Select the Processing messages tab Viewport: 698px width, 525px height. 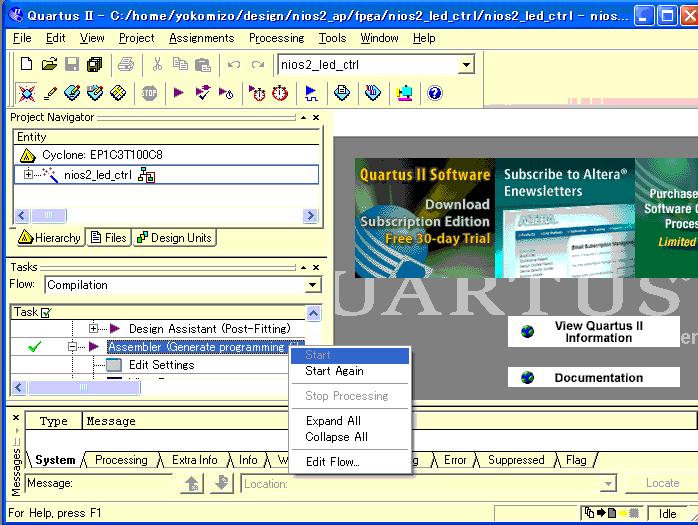121,460
